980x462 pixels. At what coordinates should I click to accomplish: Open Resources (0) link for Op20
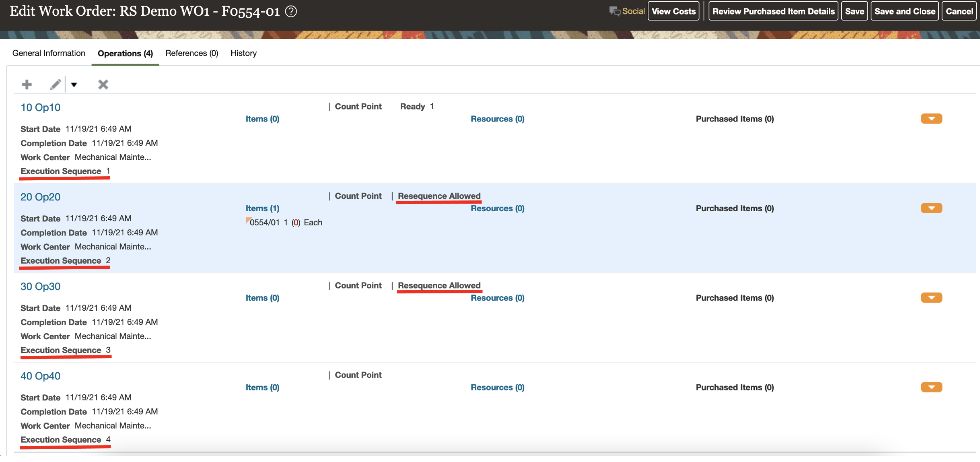pyautogui.click(x=497, y=208)
